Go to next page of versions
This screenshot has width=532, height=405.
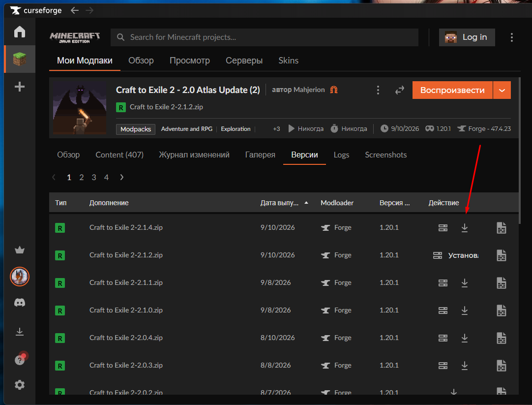click(122, 177)
